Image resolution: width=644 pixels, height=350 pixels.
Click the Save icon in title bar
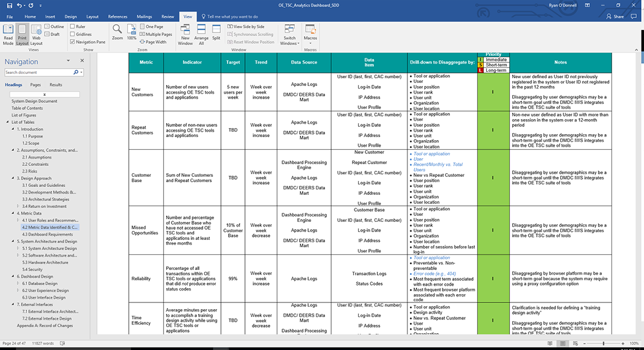point(9,5)
